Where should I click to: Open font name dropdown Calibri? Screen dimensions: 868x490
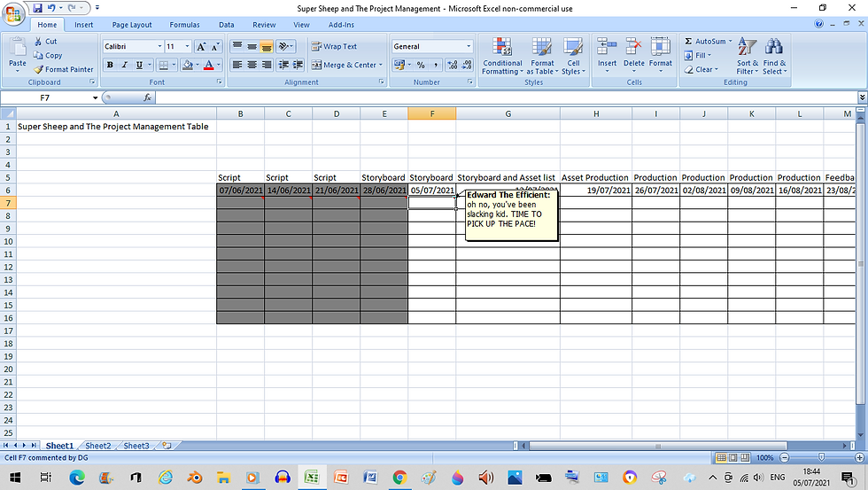click(x=159, y=46)
